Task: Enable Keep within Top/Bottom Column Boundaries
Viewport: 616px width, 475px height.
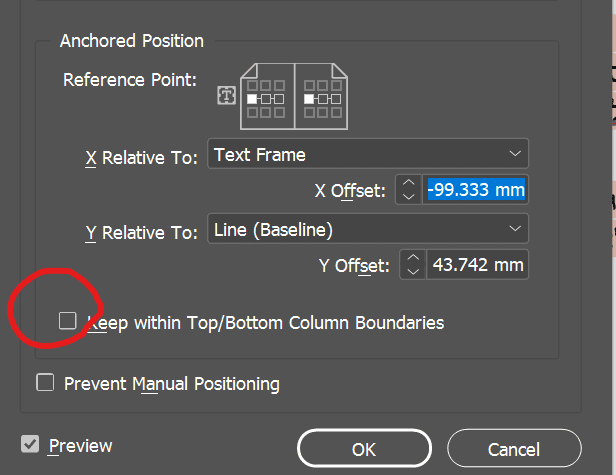Action: [68, 321]
